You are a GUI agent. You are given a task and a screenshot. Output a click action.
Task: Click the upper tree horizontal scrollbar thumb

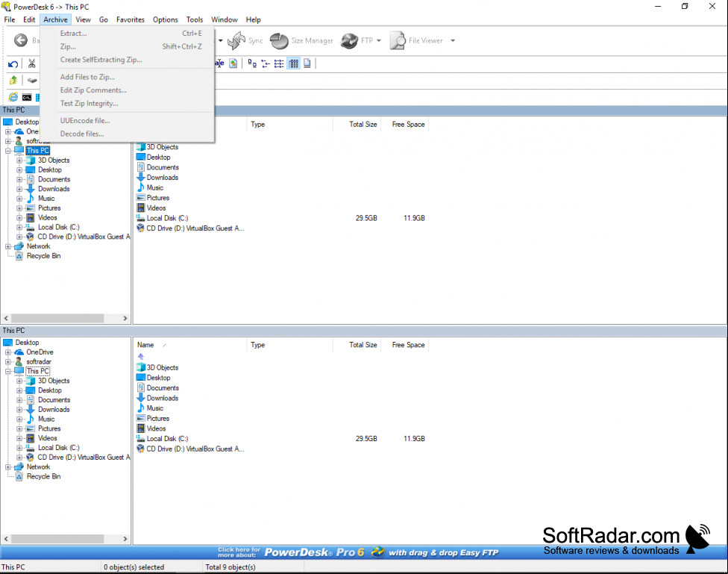(57, 319)
